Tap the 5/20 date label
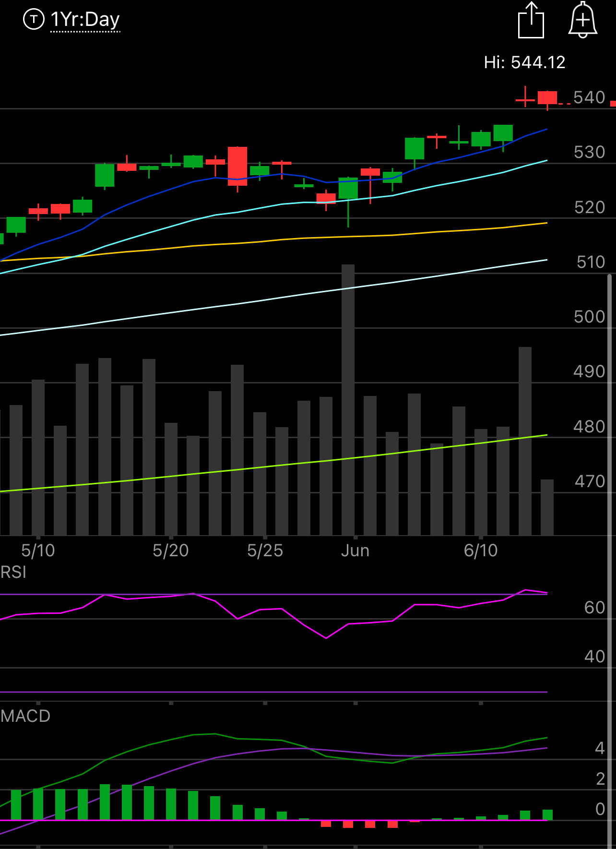Screen dimensions: 616x849 [171, 550]
